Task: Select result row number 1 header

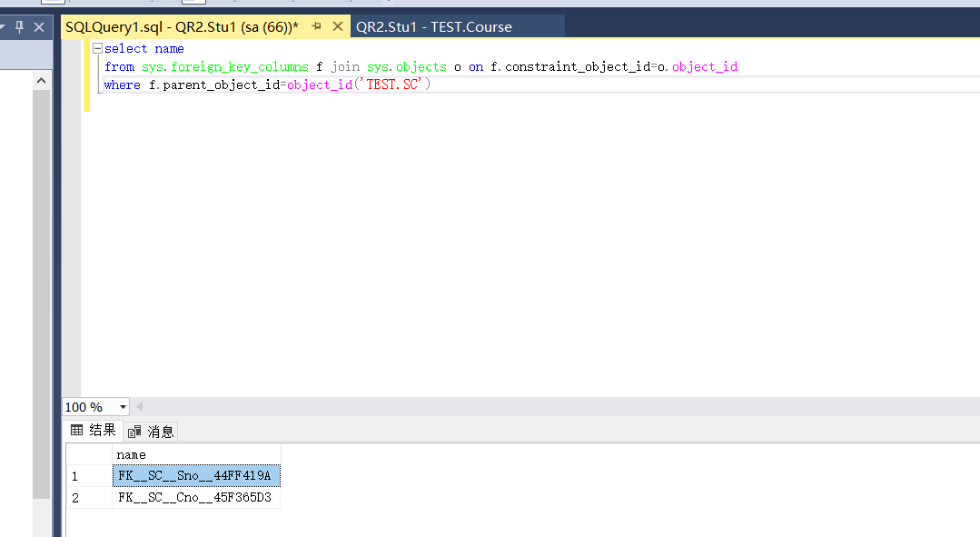Action: tap(89, 476)
